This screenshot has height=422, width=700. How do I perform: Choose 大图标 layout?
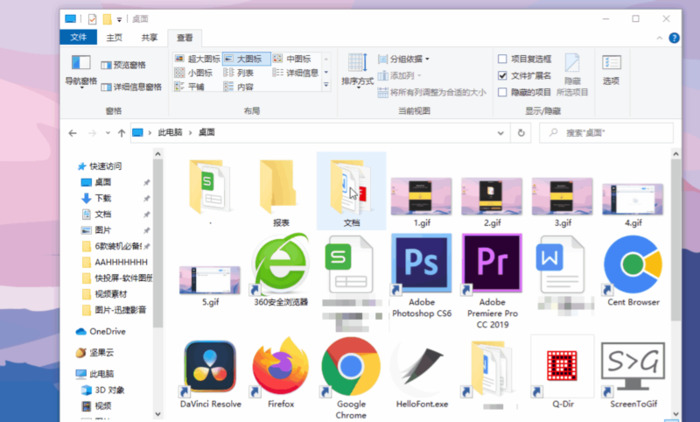pyautogui.click(x=246, y=58)
